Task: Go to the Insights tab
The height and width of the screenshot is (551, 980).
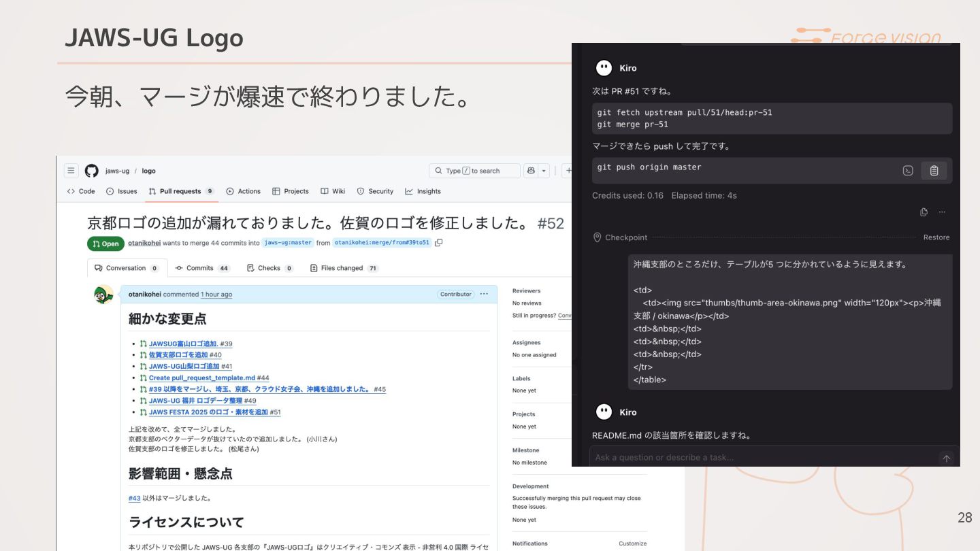Action: [423, 191]
